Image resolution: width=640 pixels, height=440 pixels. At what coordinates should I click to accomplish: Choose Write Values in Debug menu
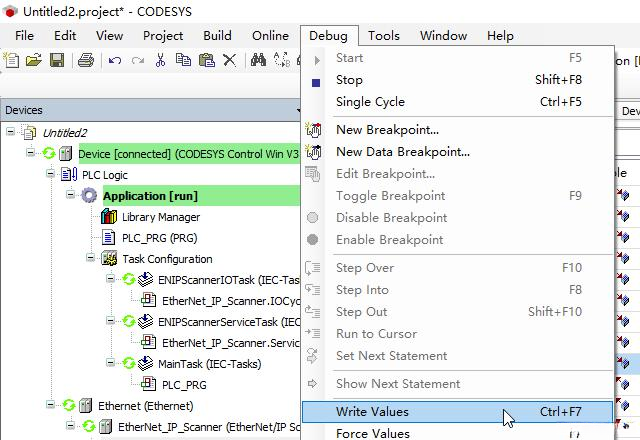tap(457, 412)
